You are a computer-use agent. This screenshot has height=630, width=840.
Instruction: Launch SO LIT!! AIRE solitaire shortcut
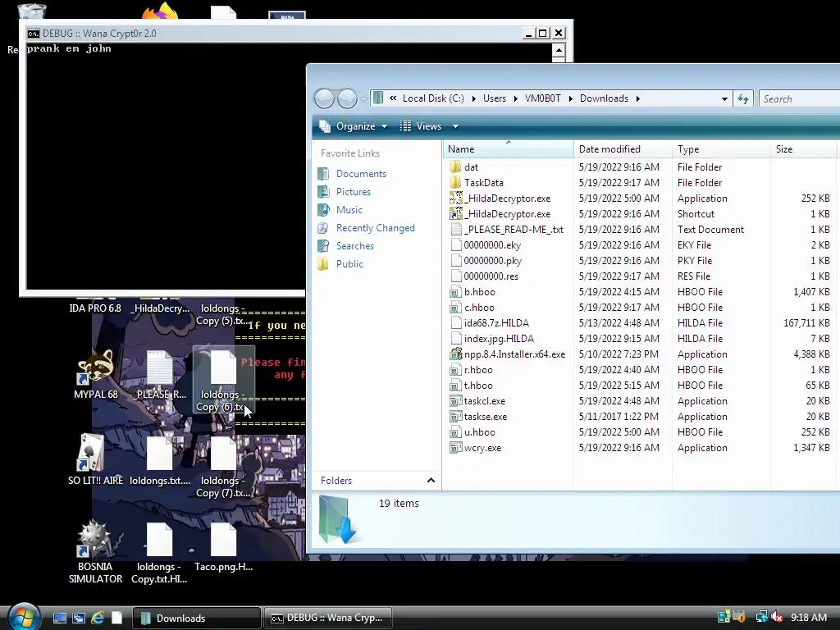pyautogui.click(x=95, y=459)
